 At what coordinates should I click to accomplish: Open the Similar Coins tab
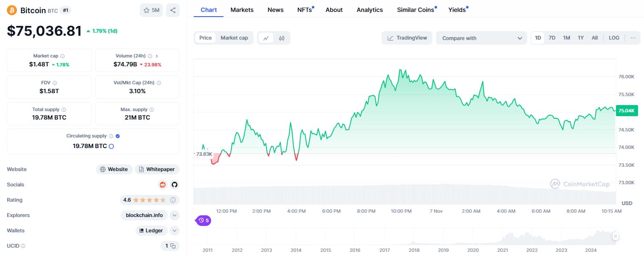point(416,10)
